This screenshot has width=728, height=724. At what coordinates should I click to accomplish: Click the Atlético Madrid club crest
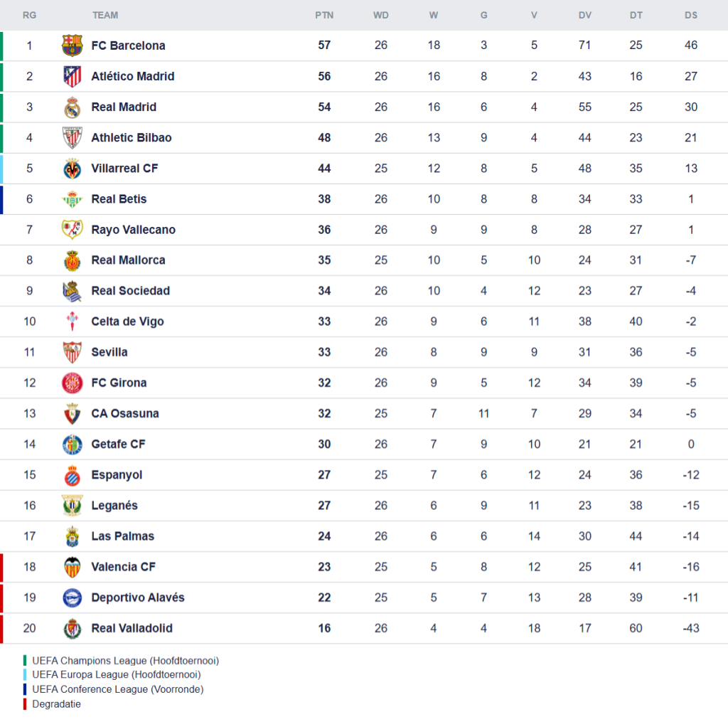[72, 76]
